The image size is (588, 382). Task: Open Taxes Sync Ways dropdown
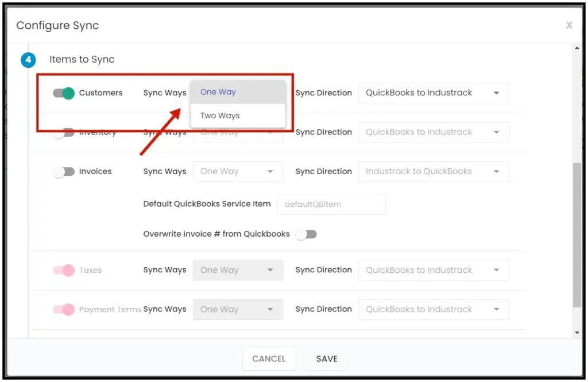point(238,270)
